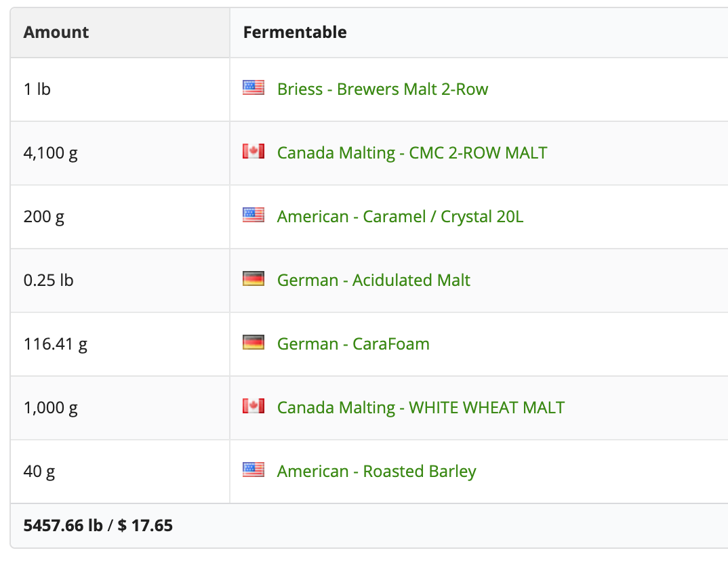Open Canada Malting - CMC 2-ROW MALT link

click(411, 153)
